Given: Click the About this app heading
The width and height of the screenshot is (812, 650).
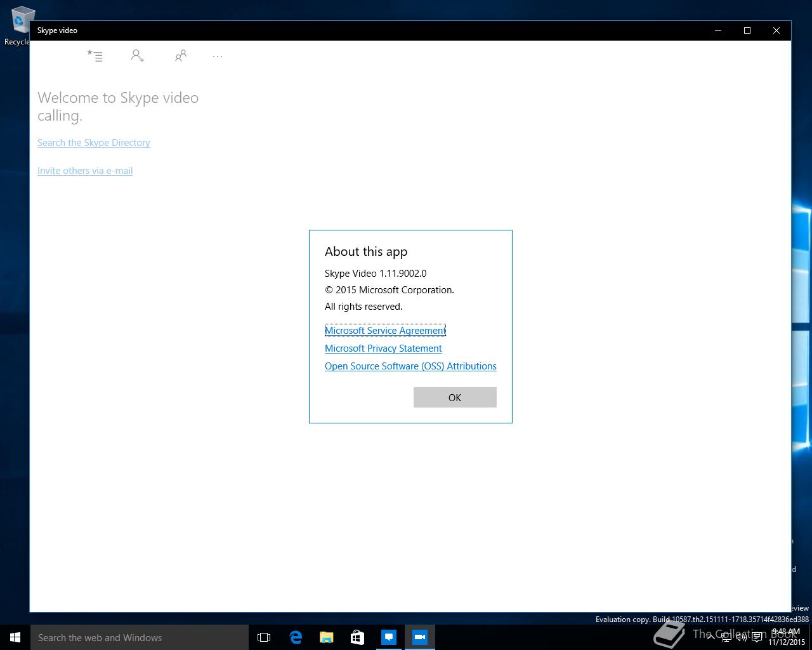Looking at the screenshot, I should 366,252.
